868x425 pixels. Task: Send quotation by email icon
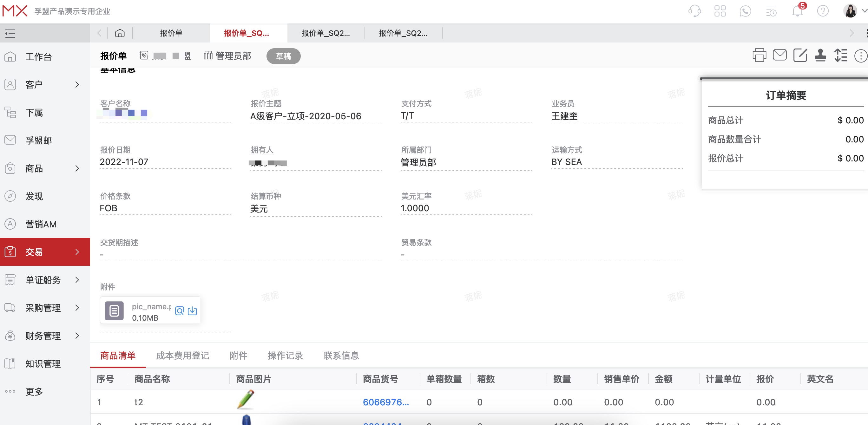coord(780,55)
